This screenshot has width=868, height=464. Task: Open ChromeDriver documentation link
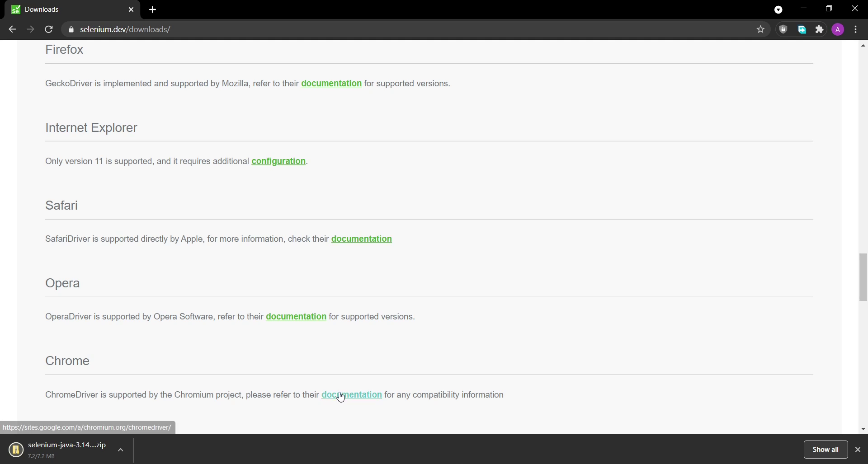(352, 395)
